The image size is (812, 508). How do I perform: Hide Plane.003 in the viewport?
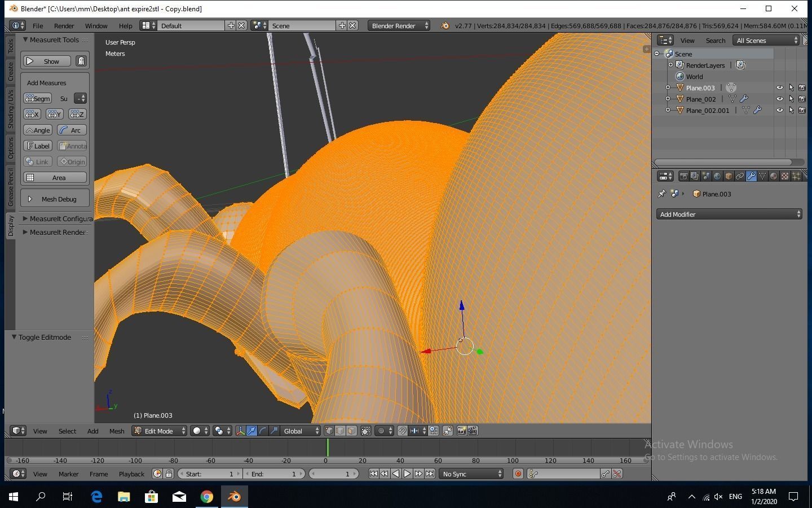pos(780,87)
